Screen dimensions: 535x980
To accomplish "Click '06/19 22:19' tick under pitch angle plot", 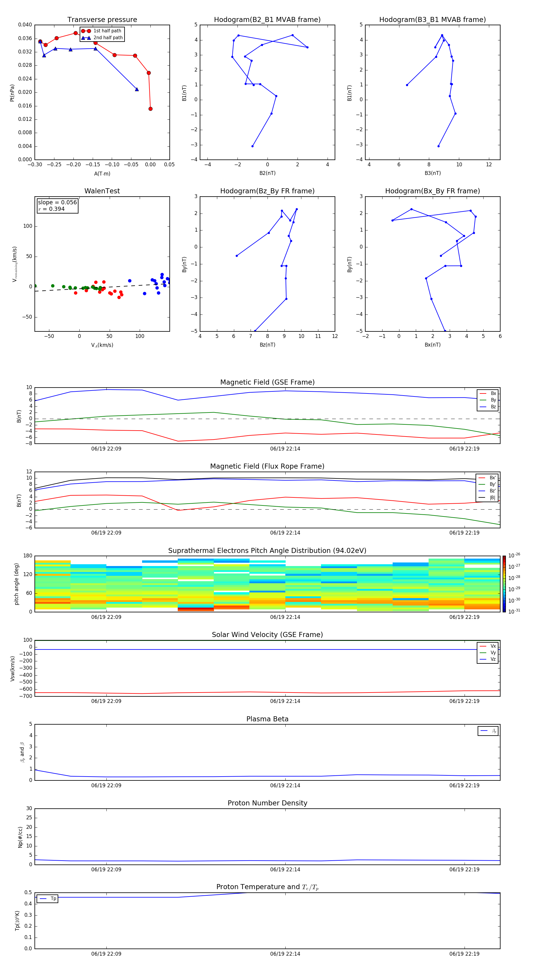I will point(464,617).
